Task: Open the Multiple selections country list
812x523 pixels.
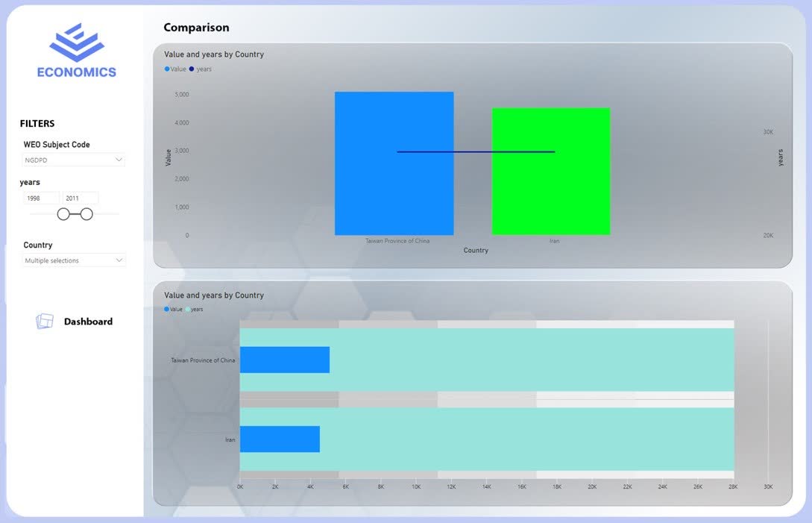Action: point(67,260)
